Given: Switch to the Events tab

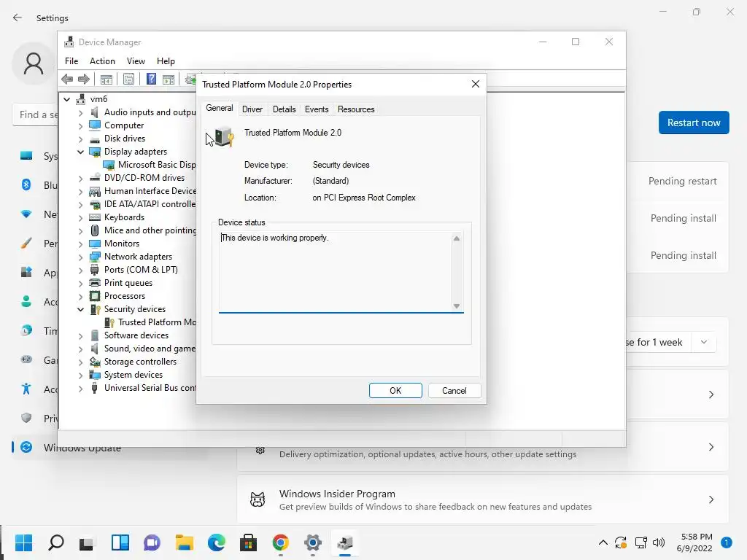Looking at the screenshot, I should pos(317,109).
